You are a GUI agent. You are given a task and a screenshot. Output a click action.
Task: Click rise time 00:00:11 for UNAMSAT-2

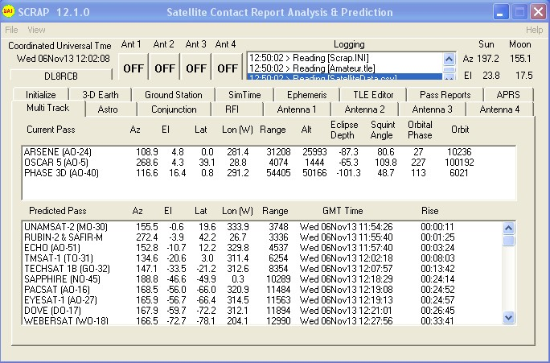pos(437,227)
